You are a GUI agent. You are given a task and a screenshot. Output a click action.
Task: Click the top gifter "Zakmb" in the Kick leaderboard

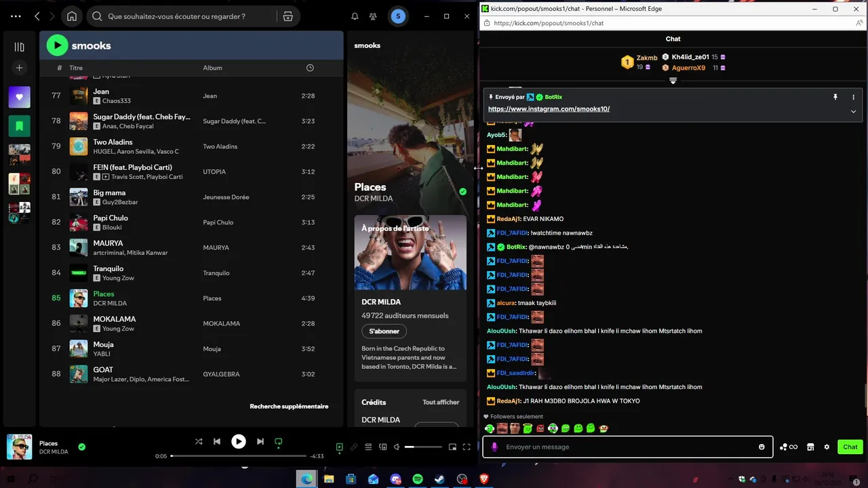[647, 58]
